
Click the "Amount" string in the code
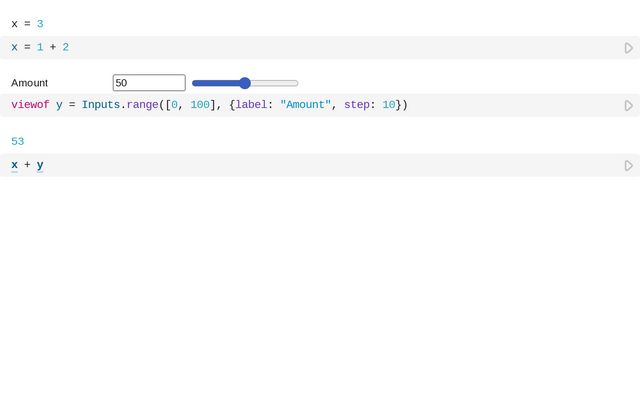305,105
